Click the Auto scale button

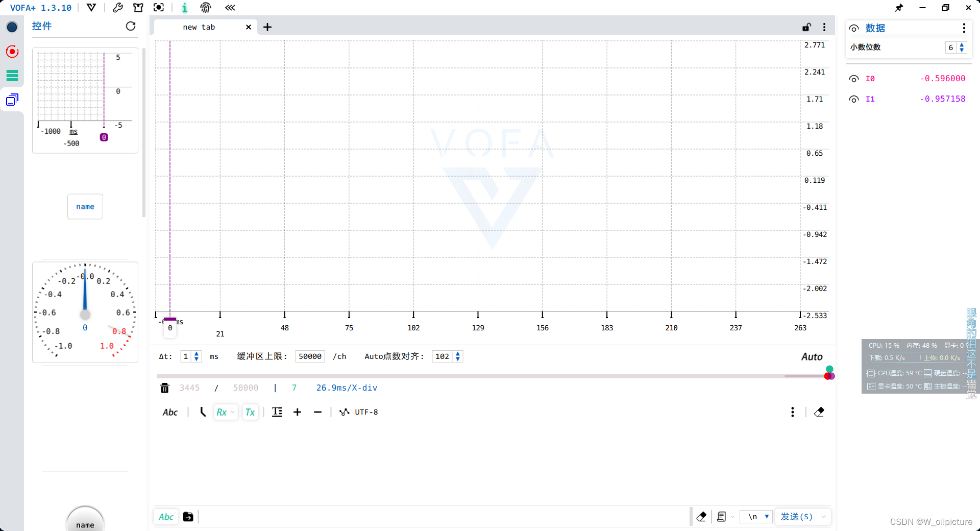tap(812, 357)
